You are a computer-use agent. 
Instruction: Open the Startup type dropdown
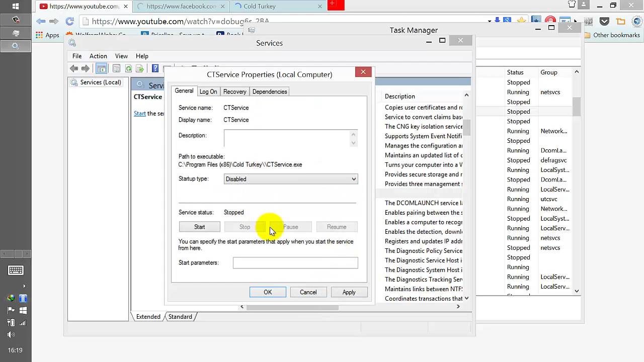291,179
